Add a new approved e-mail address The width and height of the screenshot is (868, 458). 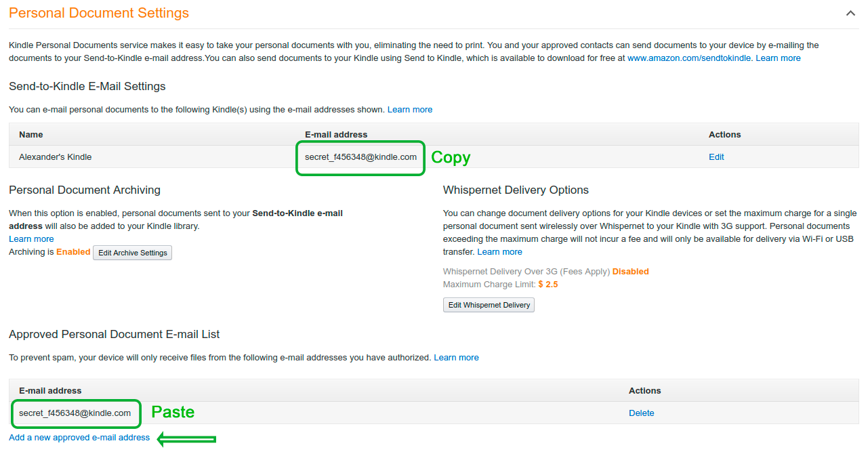point(79,438)
